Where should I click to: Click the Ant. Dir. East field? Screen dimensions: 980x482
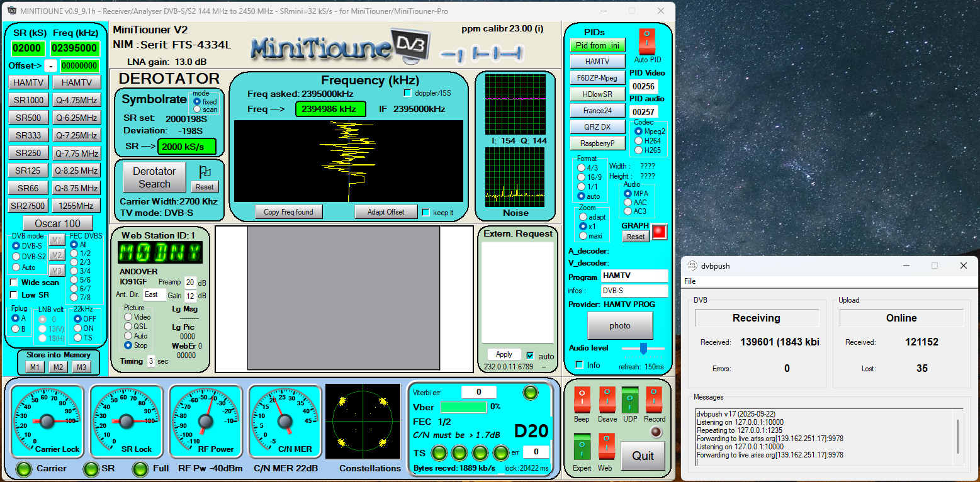(x=154, y=294)
